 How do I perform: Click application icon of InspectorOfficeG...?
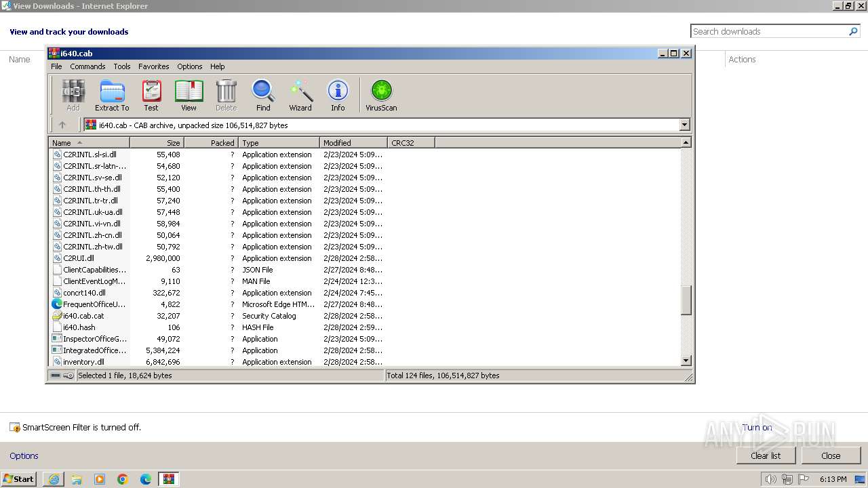coord(57,339)
